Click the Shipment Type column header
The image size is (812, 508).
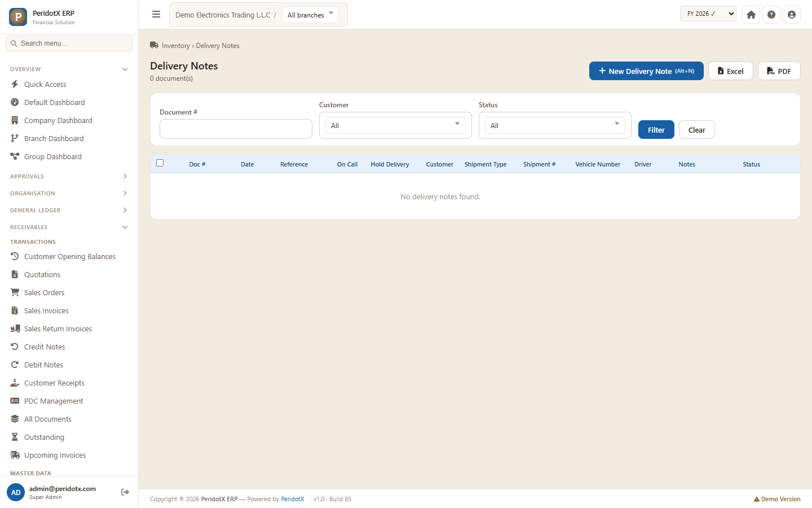(x=486, y=164)
